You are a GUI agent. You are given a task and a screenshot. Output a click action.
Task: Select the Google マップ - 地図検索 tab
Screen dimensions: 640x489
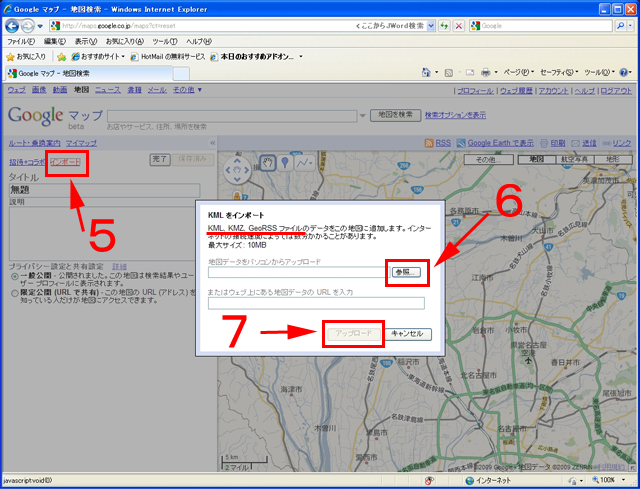(89, 73)
